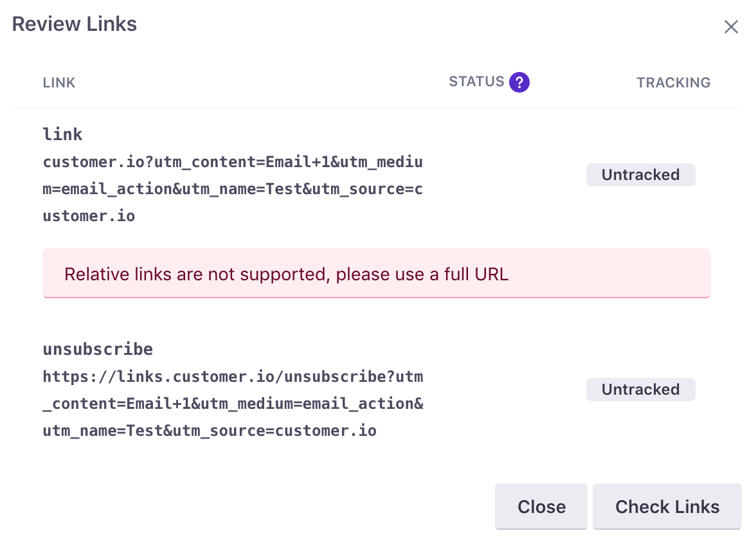Click the Review Links dialog title
The image size is (756, 540).
tap(75, 24)
